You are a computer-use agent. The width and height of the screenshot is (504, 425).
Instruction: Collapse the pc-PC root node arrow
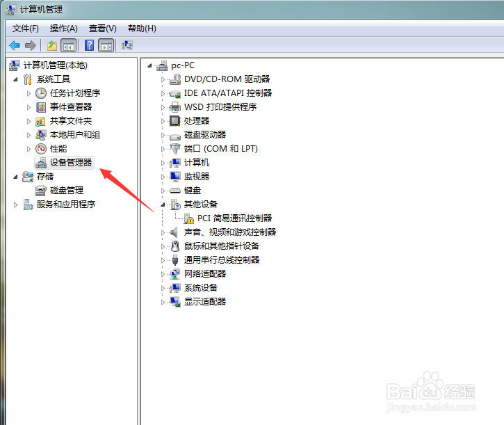pos(149,65)
